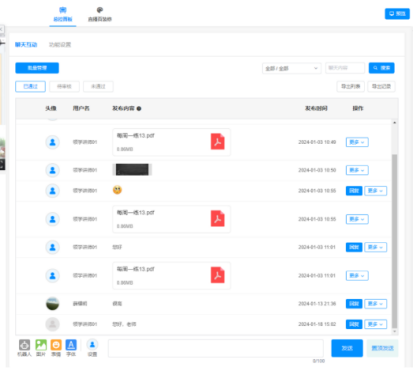Select the 功能设置 sub-tab
This screenshot has width=414, height=386.
point(60,45)
